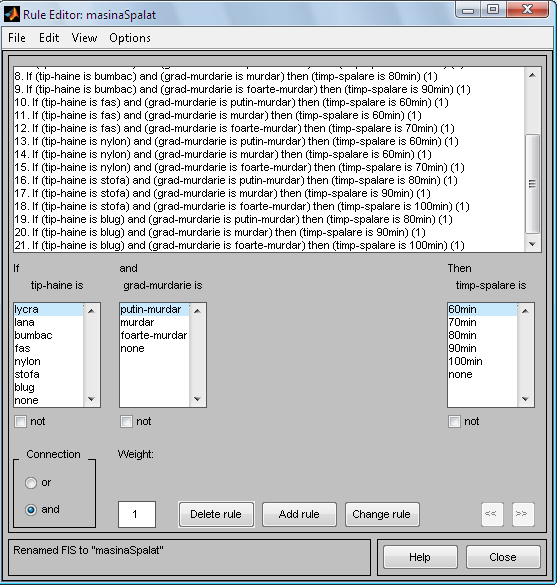Open the File menu
Image resolution: width=557 pixels, height=585 pixels.
17,38
